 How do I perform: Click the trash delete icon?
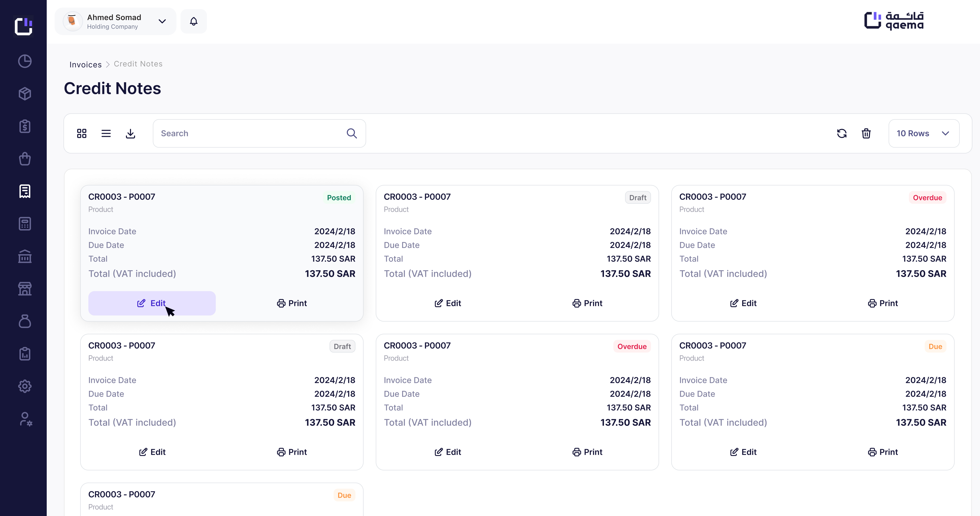point(866,134)
